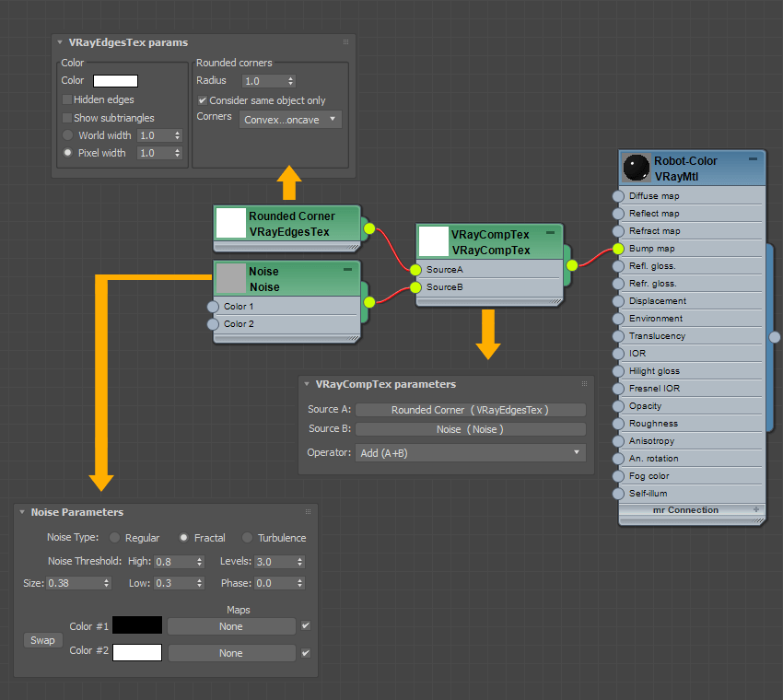
Task: Click the noise Size value field
Action: [73, 583]
